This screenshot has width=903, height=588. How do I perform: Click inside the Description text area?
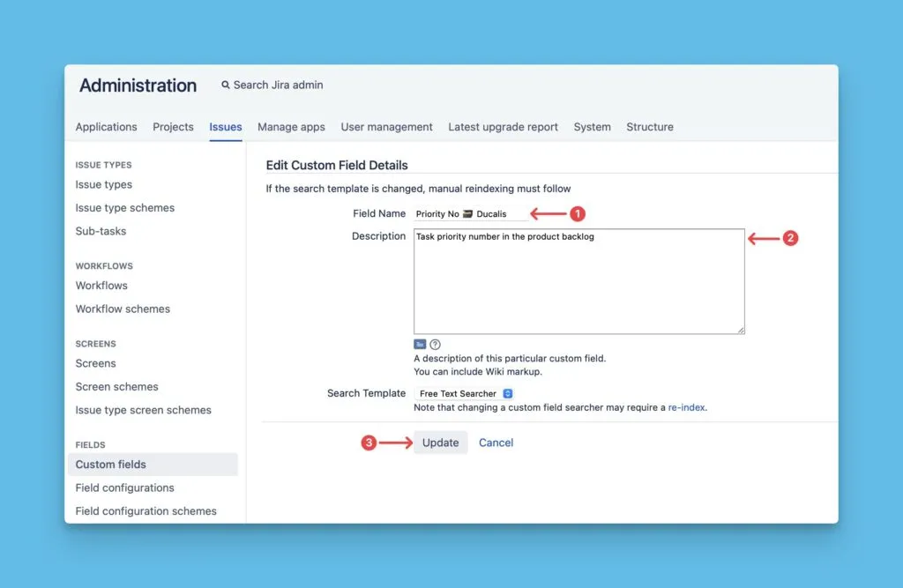point(578,282)
